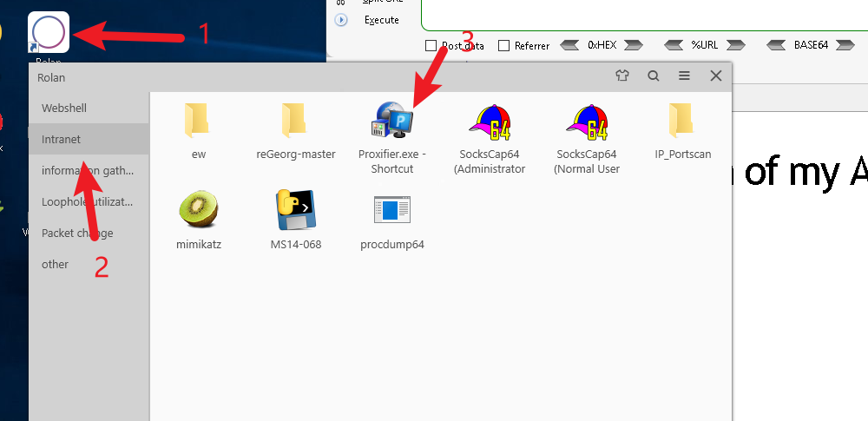Viewport: 868px width, 421px height.
Task: Open the reGeorg-master folder
Action: click(x=295, y=122)
